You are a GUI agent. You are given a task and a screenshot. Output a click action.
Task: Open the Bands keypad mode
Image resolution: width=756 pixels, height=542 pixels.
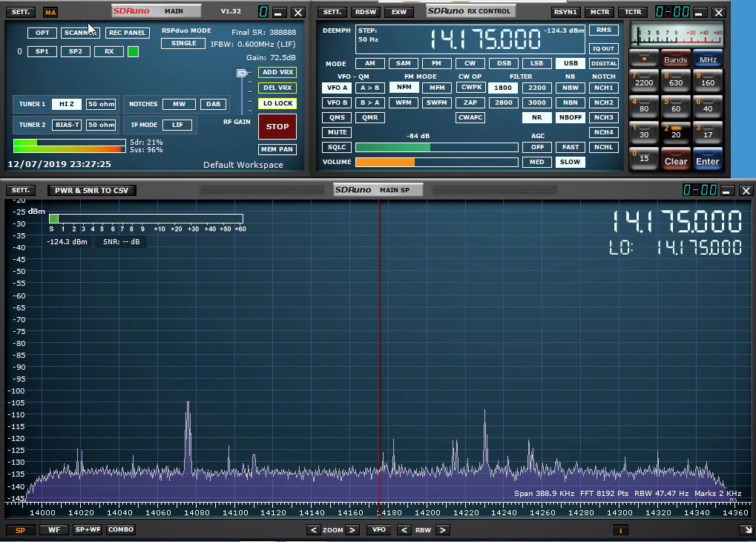tap(676, 59)
